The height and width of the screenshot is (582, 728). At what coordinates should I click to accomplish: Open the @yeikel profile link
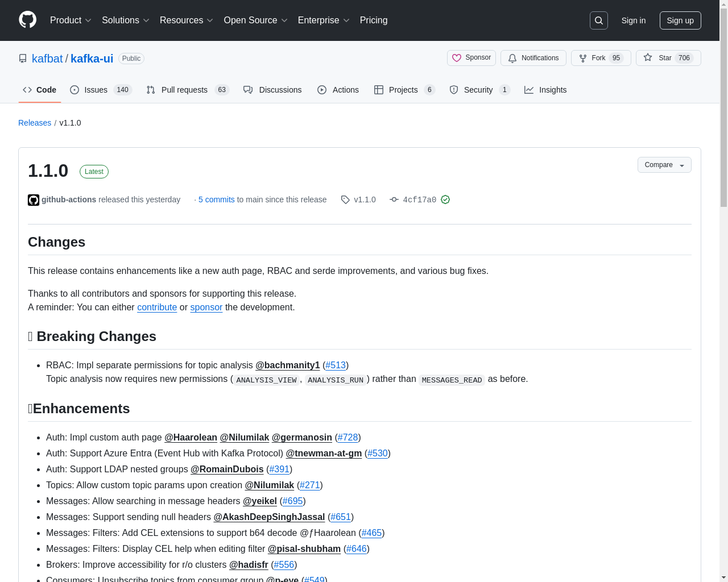(260, 501)
